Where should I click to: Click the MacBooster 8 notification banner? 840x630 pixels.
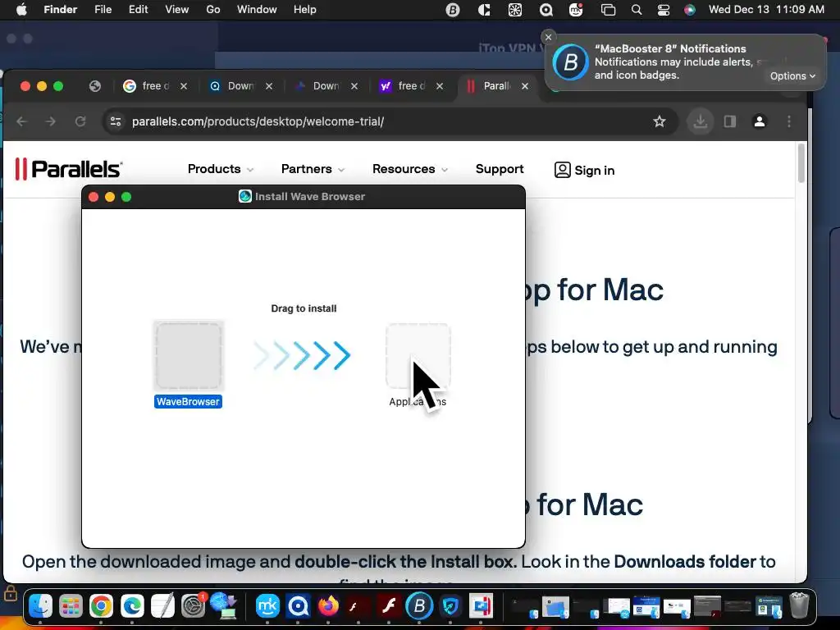685,62
